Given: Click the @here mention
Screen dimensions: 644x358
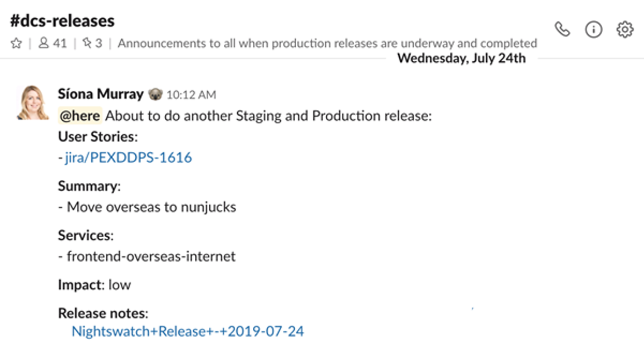Looking at the screenshot, I should [80, 116].
